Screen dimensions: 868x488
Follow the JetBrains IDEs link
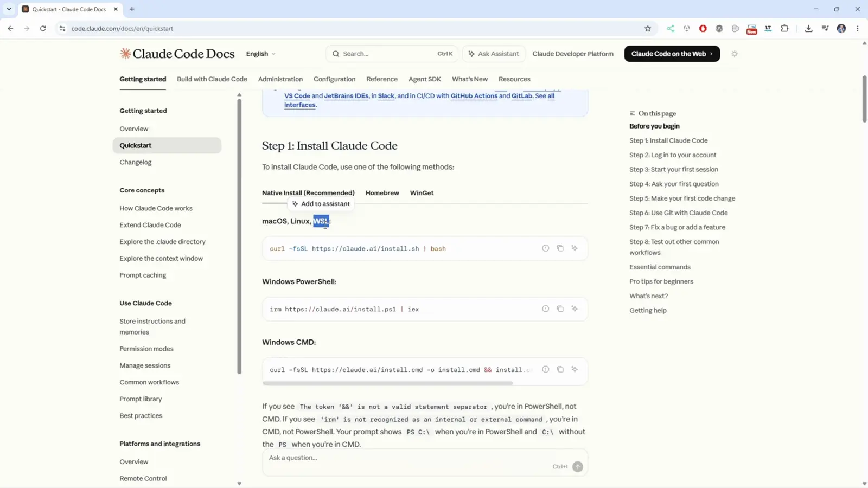pyautogui.click(x=346, y=96)
